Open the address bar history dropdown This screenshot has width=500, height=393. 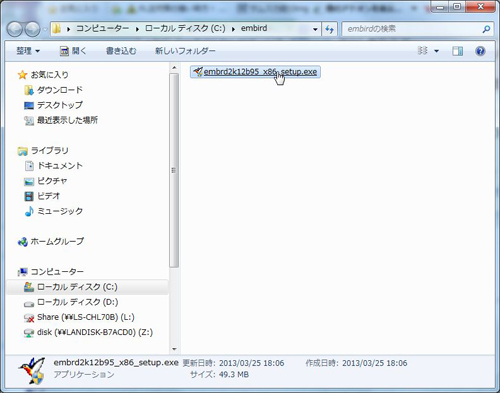[315, 29]
